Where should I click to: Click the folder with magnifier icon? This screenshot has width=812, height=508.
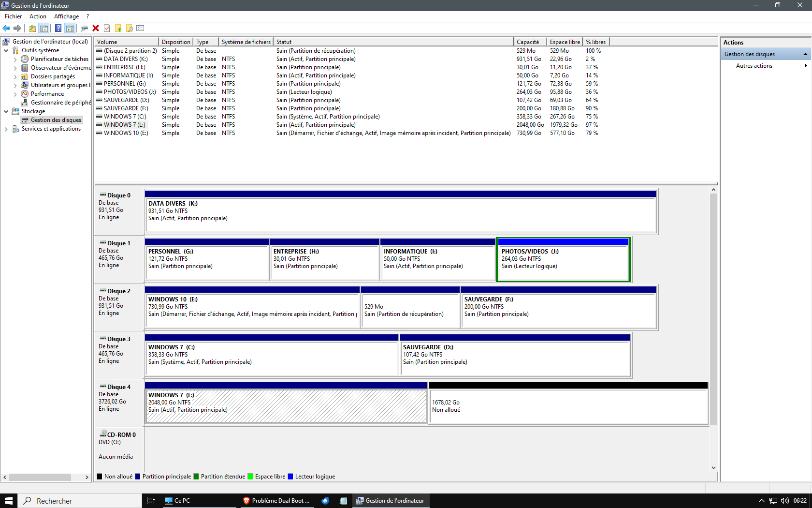click(130, 28)
